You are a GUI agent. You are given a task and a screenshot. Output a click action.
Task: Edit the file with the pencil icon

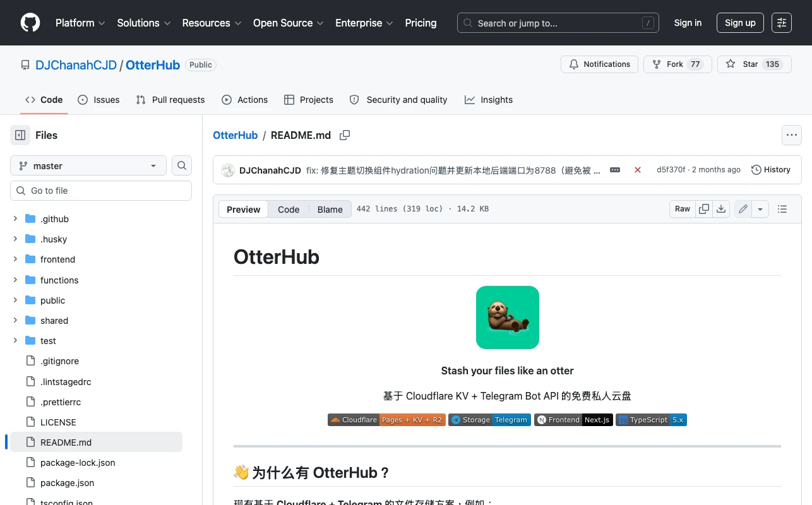(743, 209)
